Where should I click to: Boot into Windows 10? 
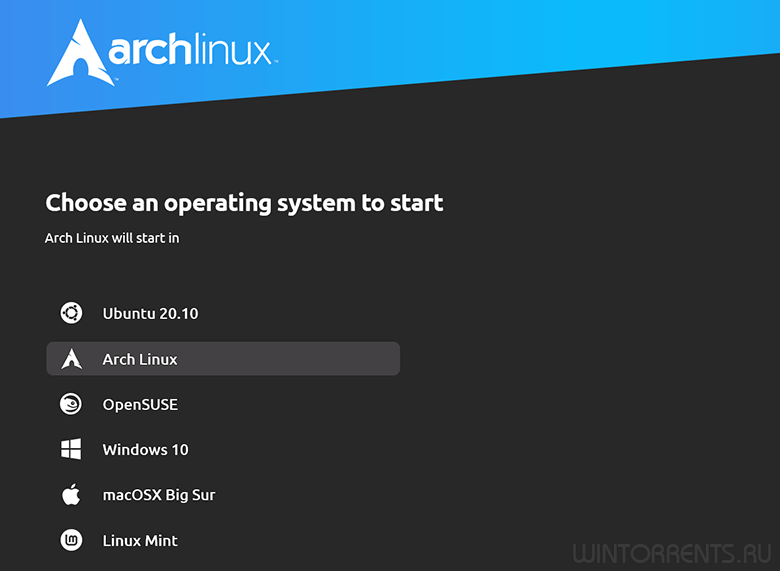[145, 450]
